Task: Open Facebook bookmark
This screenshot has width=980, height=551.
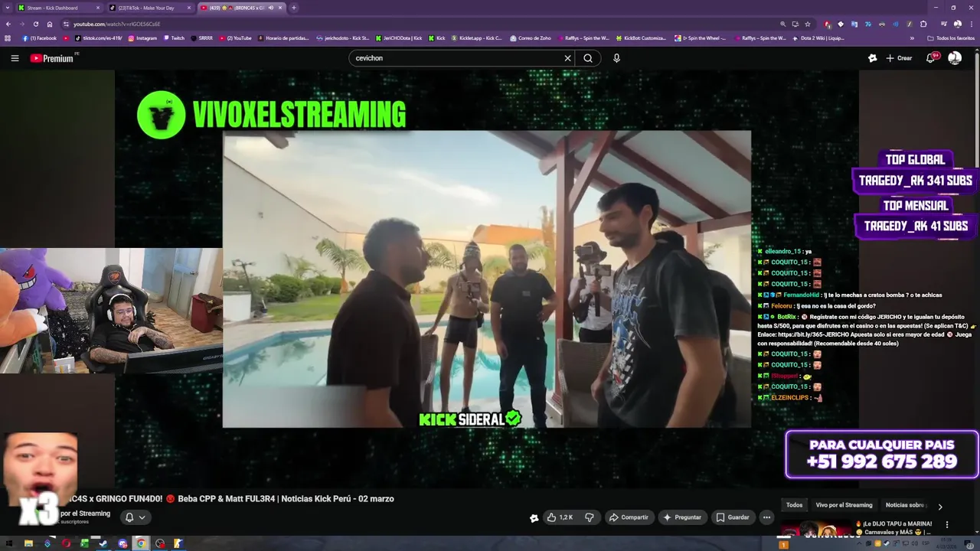Action: click(x=40, y=38)
